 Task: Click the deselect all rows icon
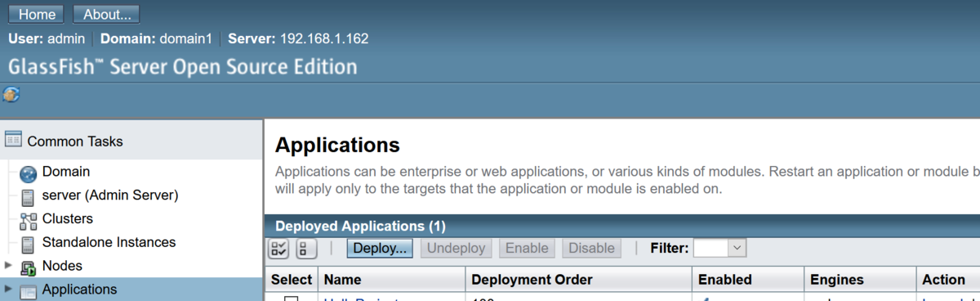click(x=306, y=249)
